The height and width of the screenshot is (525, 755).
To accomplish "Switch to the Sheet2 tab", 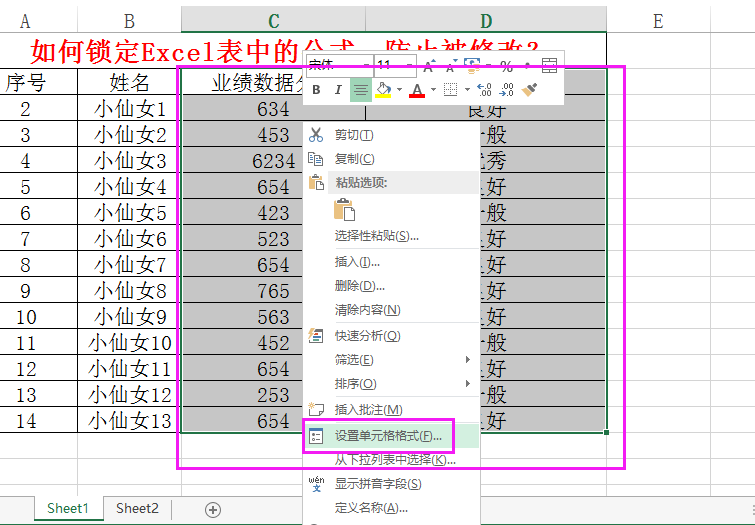I will pos(137,509).
